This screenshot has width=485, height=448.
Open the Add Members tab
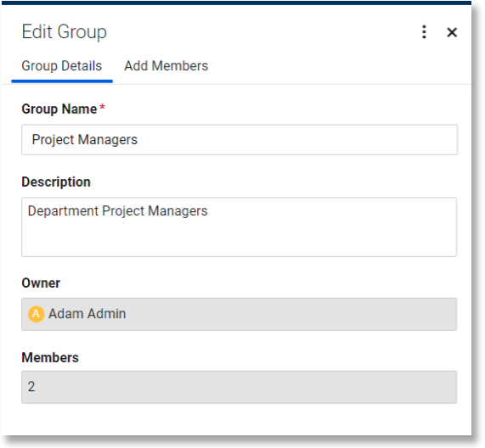[166, 66]
